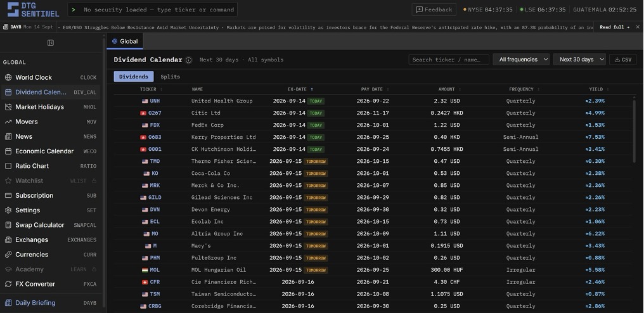Open Swap Calculator icon
This screenshot has width=644, height=313.
(8, 225)
